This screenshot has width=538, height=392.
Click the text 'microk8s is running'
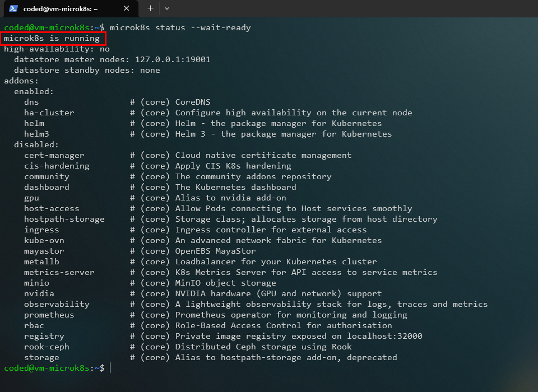(52, 38)
